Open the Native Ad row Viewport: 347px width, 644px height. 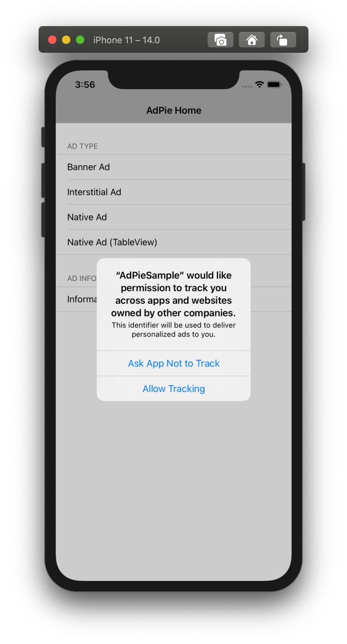(x=173, y=217)
